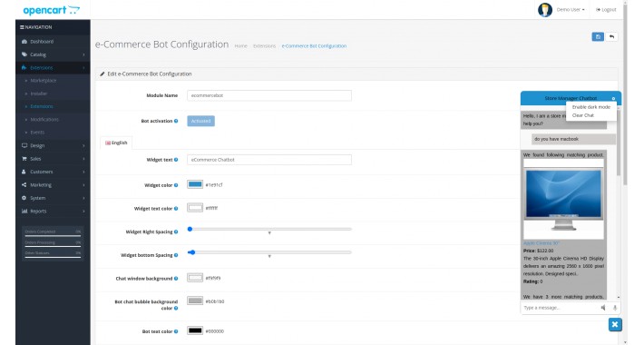This screenshot has height=345, width=644.
Task: Open Marketplace in sidebar submenu
Action: (x=44, y=81)
